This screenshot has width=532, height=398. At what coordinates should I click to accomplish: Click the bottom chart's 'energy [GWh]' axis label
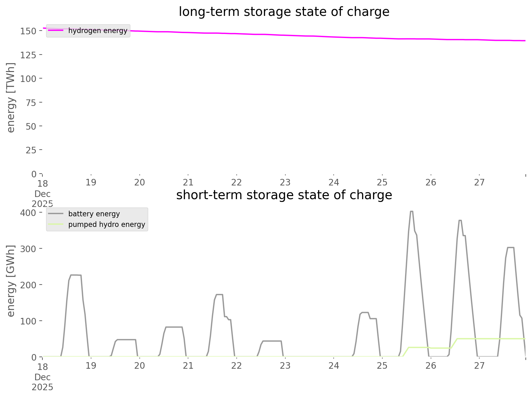11,281
